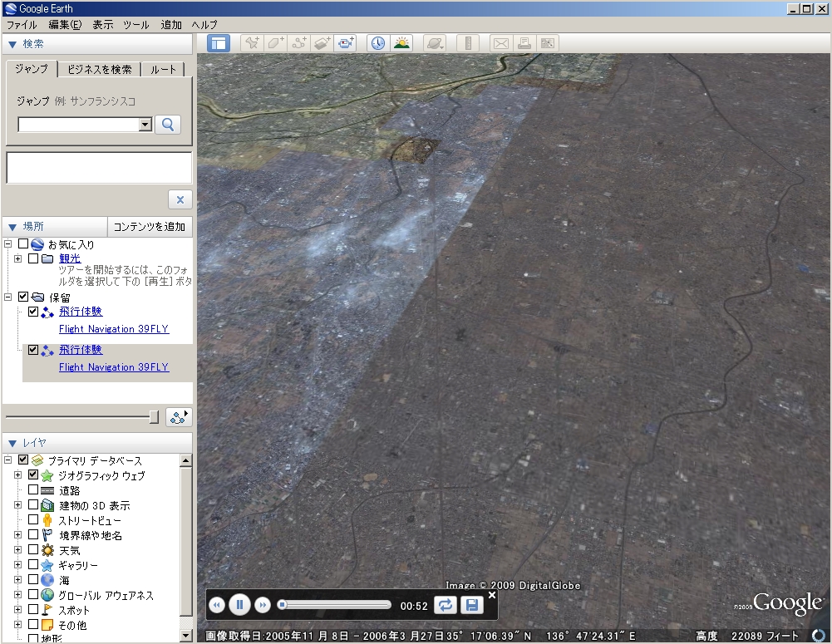The image size is (832, 644).
Task: Rewind the tour playback
Action: 216,605
